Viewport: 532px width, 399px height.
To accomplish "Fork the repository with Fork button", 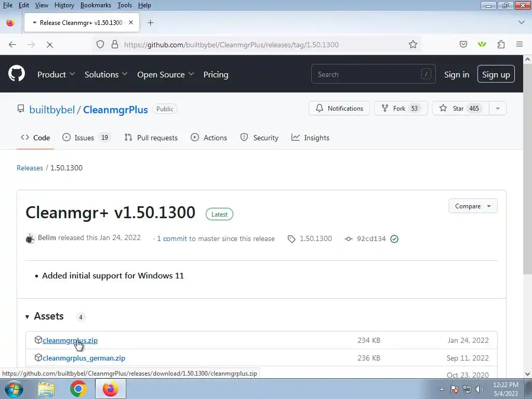I will pos(401,109).
